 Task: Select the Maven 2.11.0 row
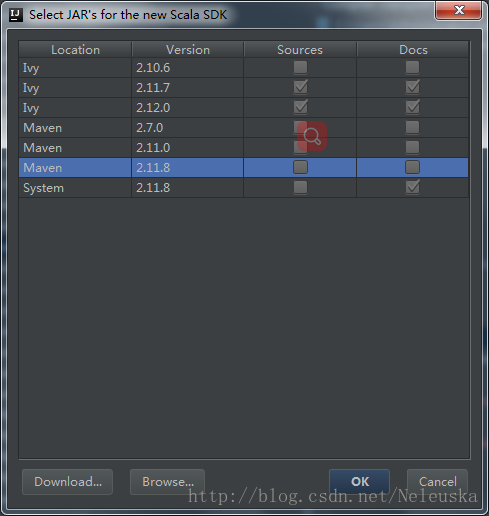pyautogui.click(x=244, y=148)
